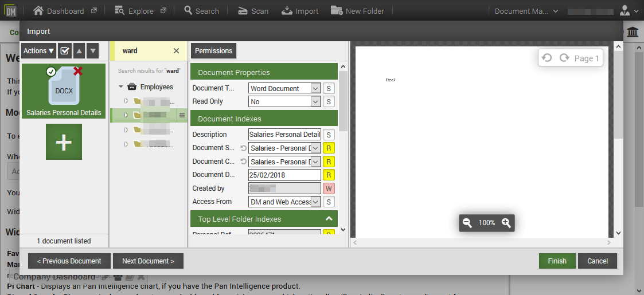
Task: Click Finish to complete the import
Action: tap(557, 261)
